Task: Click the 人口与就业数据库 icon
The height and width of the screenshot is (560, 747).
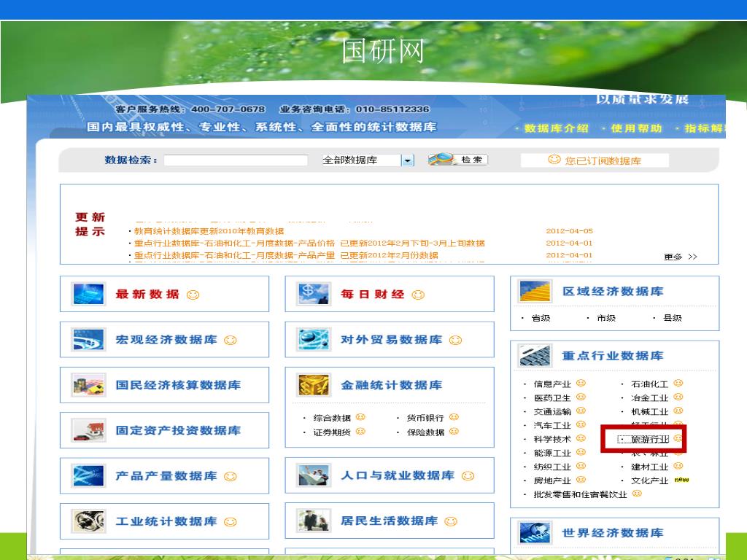Action: click(x=313, y=475)
